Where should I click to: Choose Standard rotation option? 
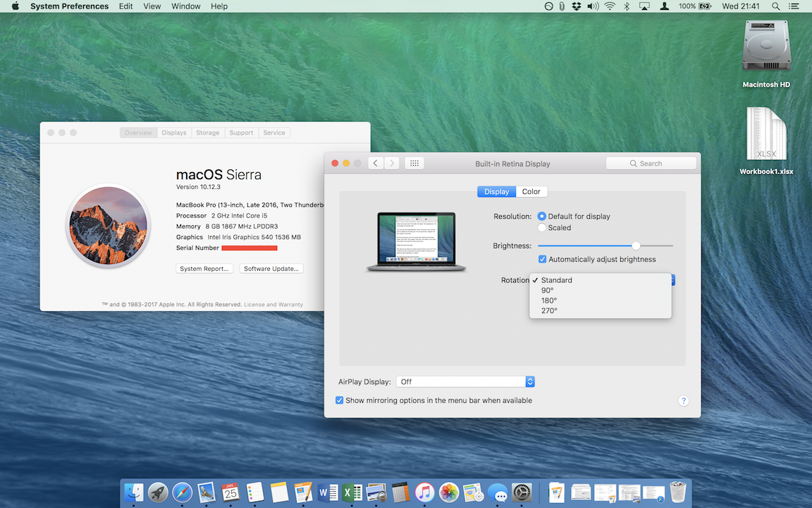point(601,280)
